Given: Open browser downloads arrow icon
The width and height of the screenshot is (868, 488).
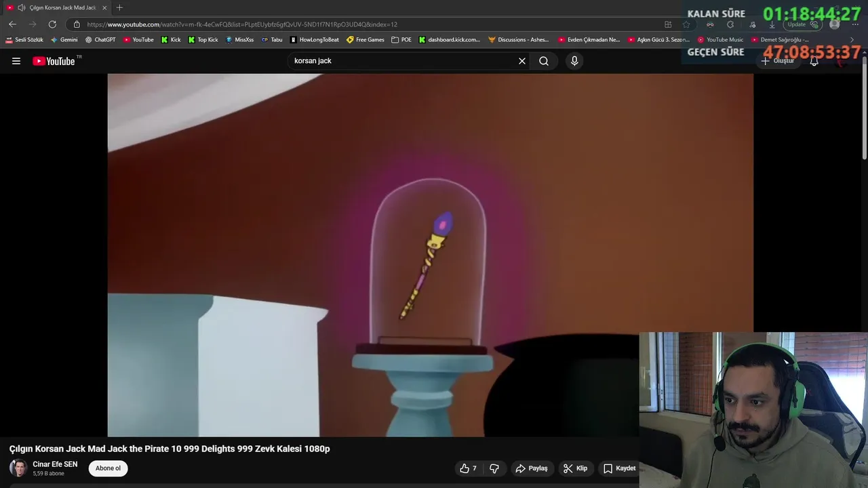Looking at the screenshot, I should (x=772, y=24).
